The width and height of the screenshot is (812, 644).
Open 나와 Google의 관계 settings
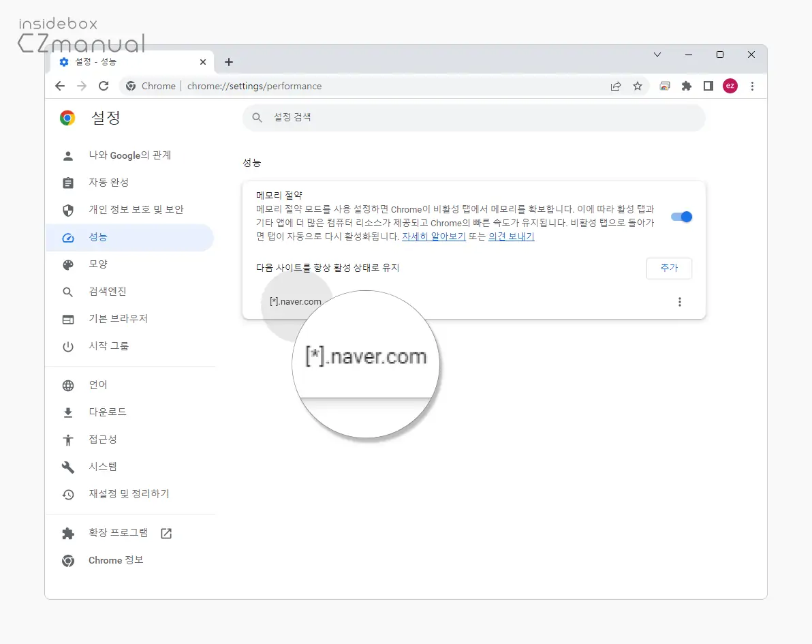[129, 155]
